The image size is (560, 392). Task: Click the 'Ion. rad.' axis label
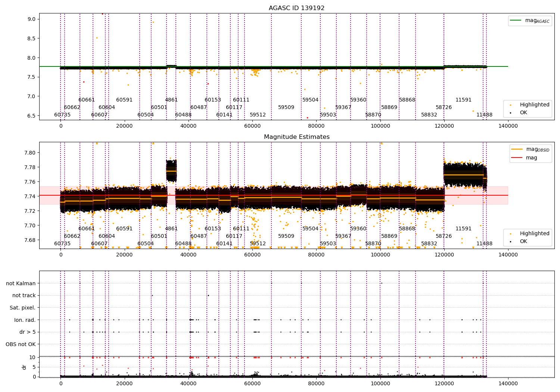click(x=25, y=320)
